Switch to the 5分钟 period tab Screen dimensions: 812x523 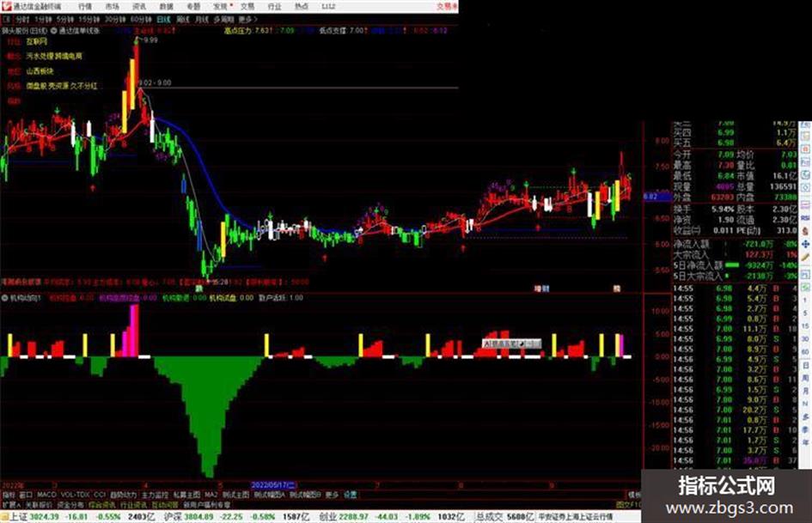tap(64, 20)
